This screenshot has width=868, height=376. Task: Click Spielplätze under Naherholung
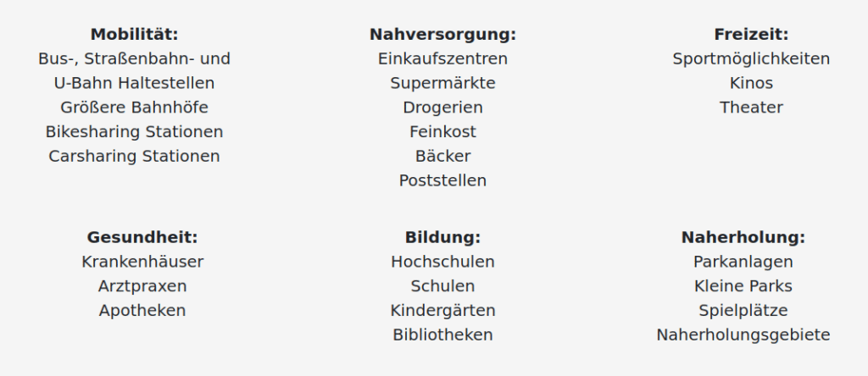point(743,311)
